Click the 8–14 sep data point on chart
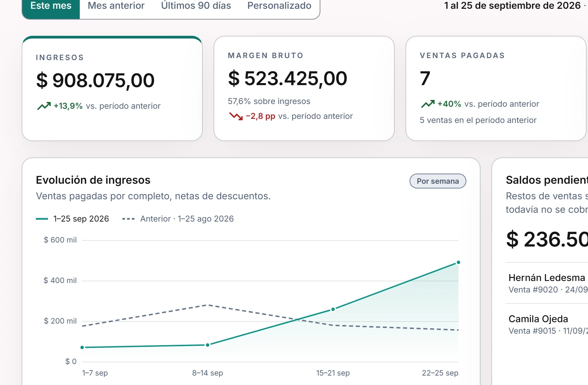 [x=207, y=345]
